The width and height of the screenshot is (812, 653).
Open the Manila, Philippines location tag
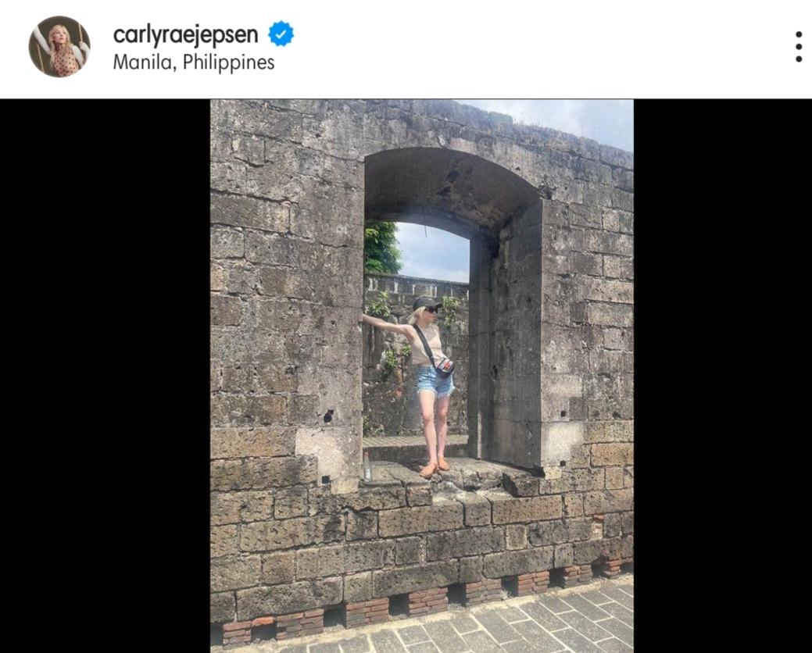click(x=194, y=62)
